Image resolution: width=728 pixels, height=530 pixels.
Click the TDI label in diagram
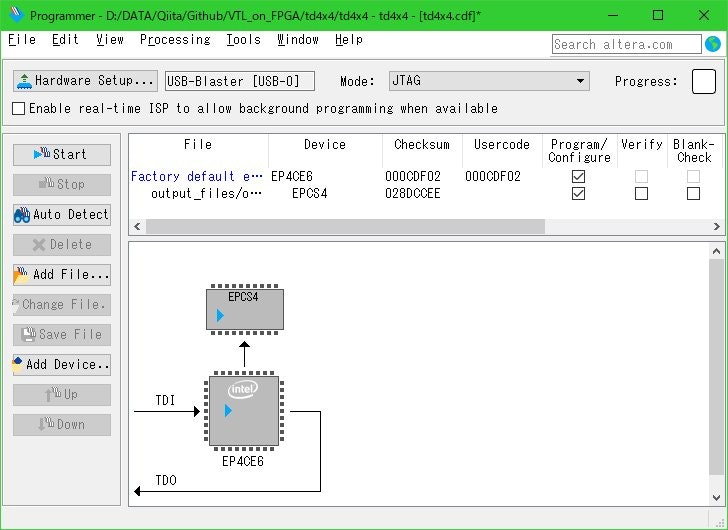click(165, 400)
